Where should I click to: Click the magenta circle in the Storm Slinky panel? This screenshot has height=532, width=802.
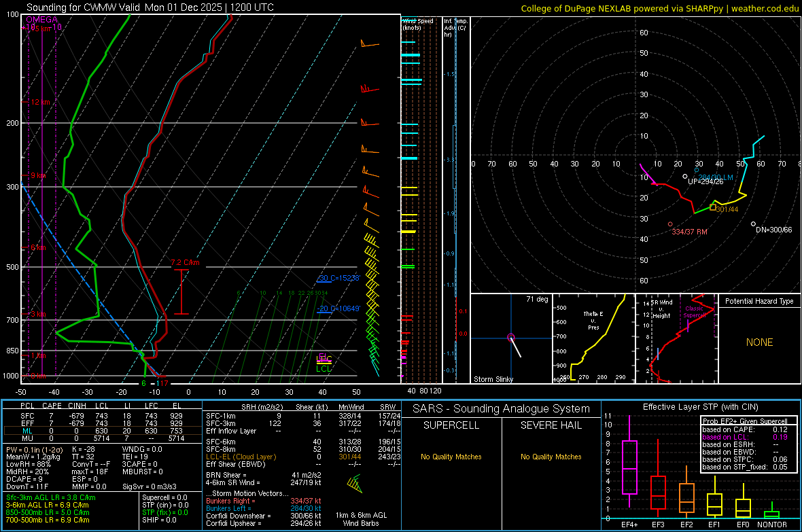tap(511, 336)
